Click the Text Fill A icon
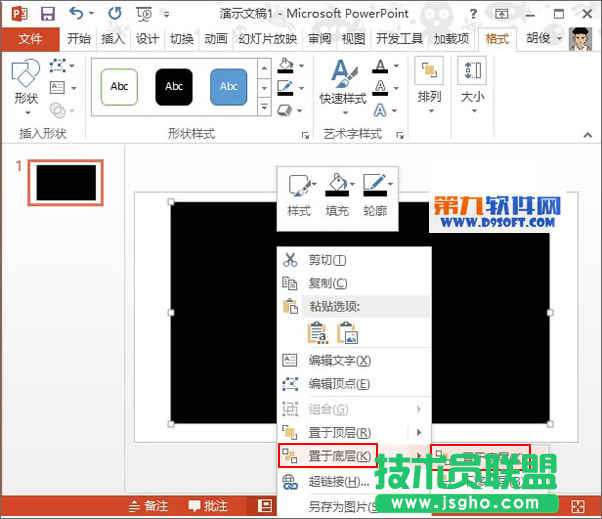This screenshot has height=519, width=602. 380,66
